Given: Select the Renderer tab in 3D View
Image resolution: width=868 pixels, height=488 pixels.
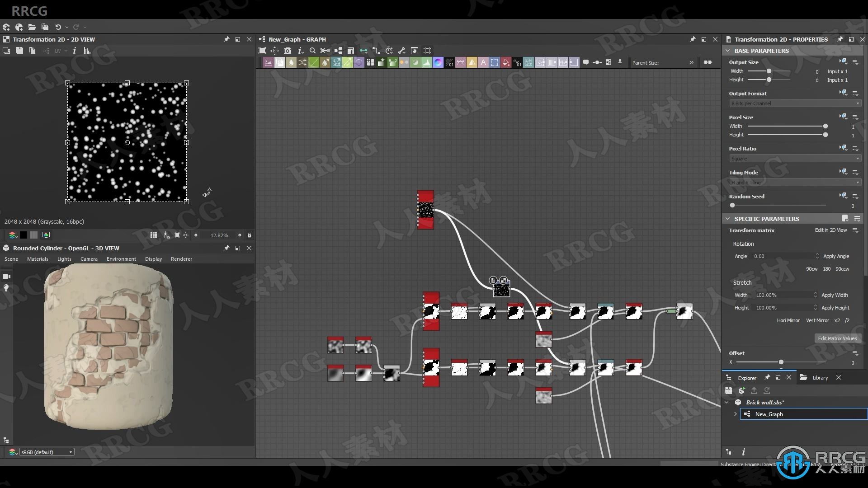Looking at the screenshot, I should click(x=181, y=258).
